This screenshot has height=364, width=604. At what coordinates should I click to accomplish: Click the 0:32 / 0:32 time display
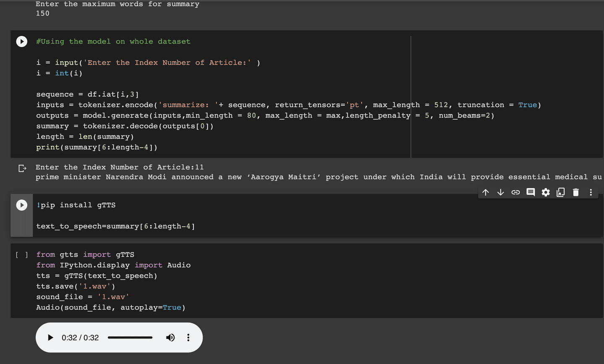click(80, 338)
